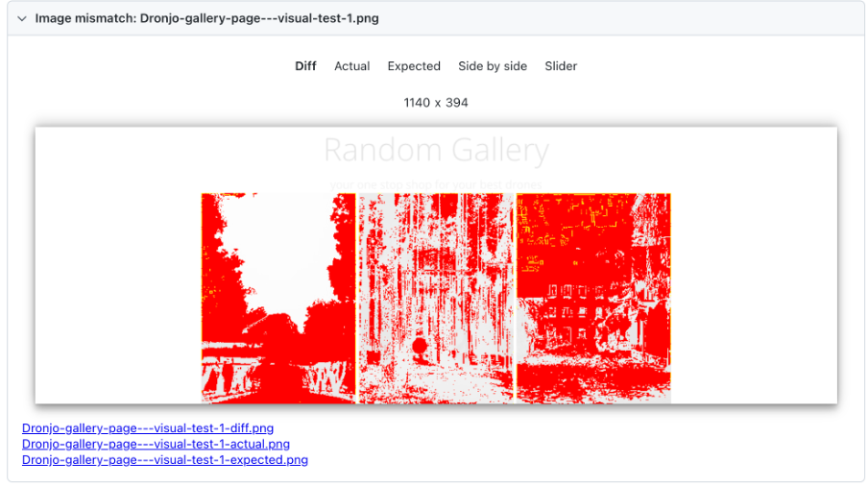
Task: Collapse the image mismatch chevron
Action: tap(21, 18)
